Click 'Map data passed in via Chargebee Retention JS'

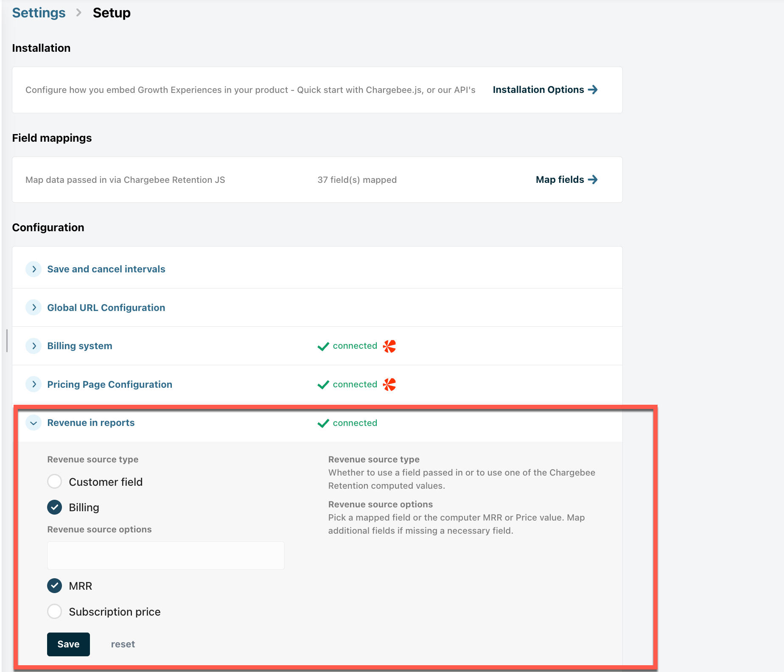pyautogui.click(x=125, y=180)
